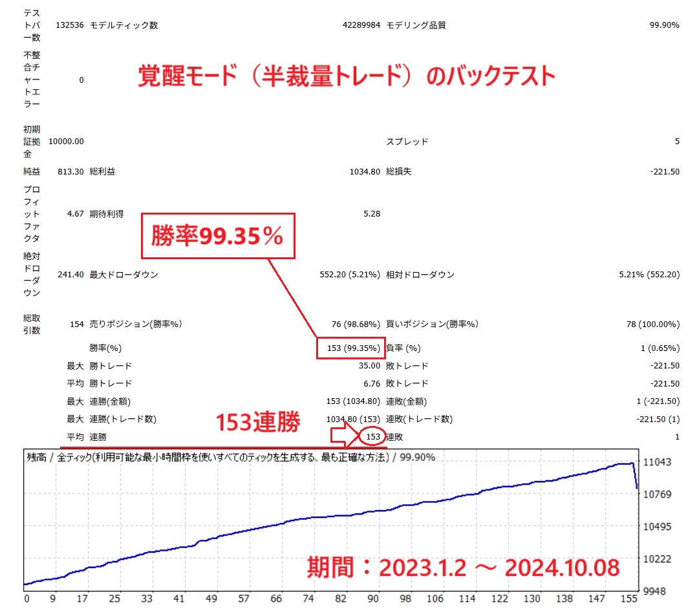Viewport: 697px width, 616px height.
Task: Click the 総損失 label
Action: 398,171
